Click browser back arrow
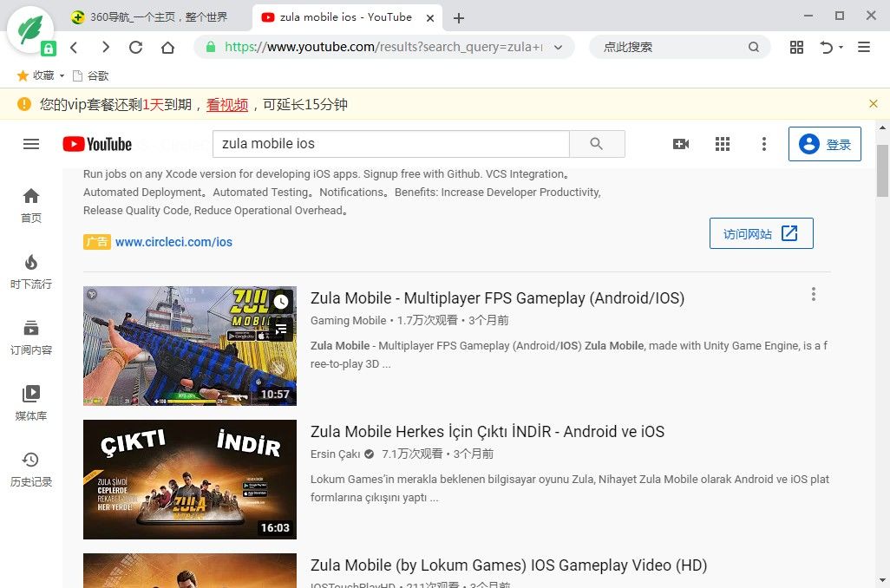This screenshot has height=588, width=890. (75, 47)
